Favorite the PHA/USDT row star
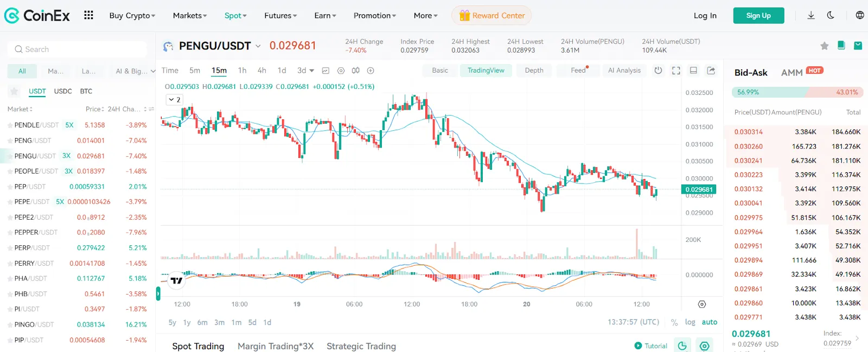The width and height of the screenshot is (868, 352). pyautogui.click(x=10, y=279)
